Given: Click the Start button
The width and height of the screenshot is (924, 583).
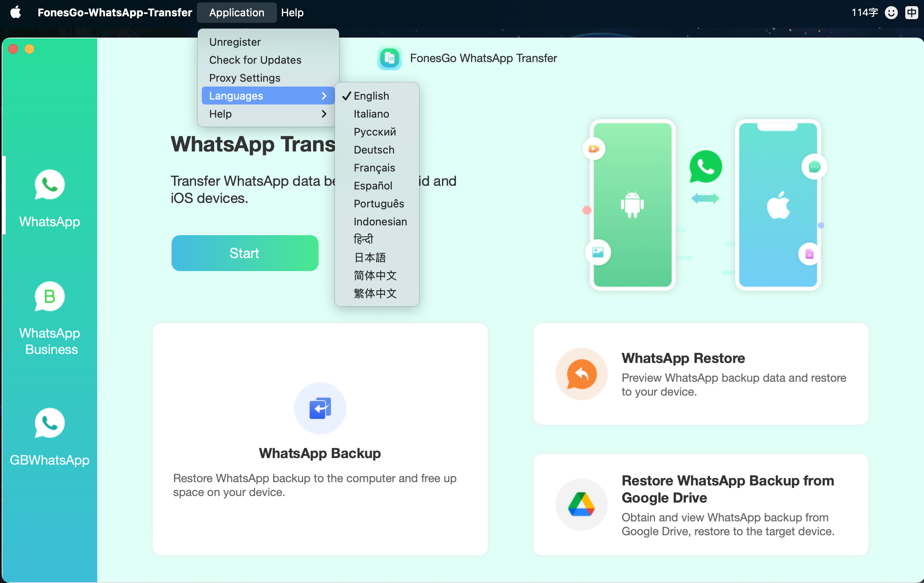Looking at the screenshot, I should [245, 253].
